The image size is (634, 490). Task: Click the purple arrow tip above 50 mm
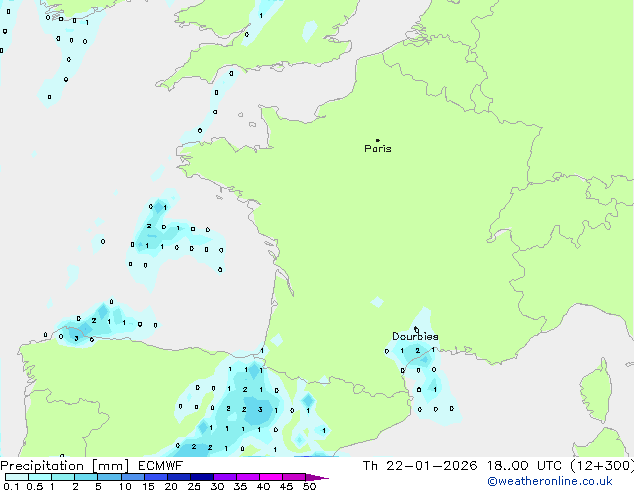pos(317,477)
